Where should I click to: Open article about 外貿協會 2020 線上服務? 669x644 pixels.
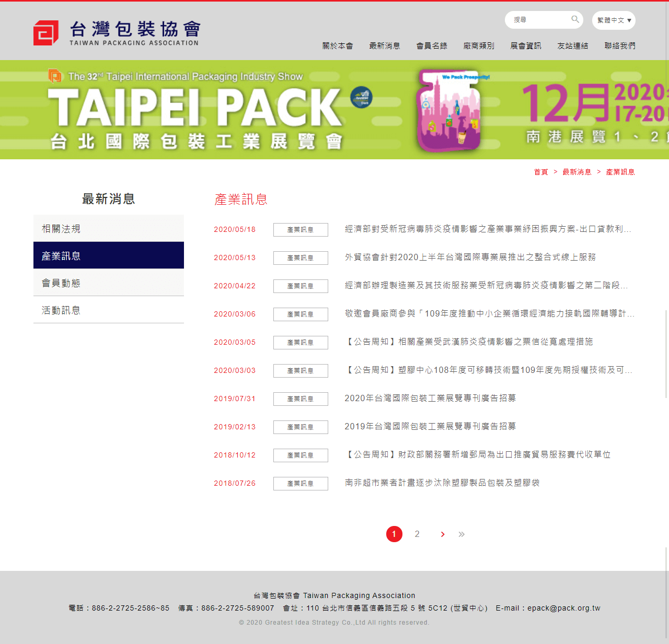pyautogui.click(x=470, y=257)
